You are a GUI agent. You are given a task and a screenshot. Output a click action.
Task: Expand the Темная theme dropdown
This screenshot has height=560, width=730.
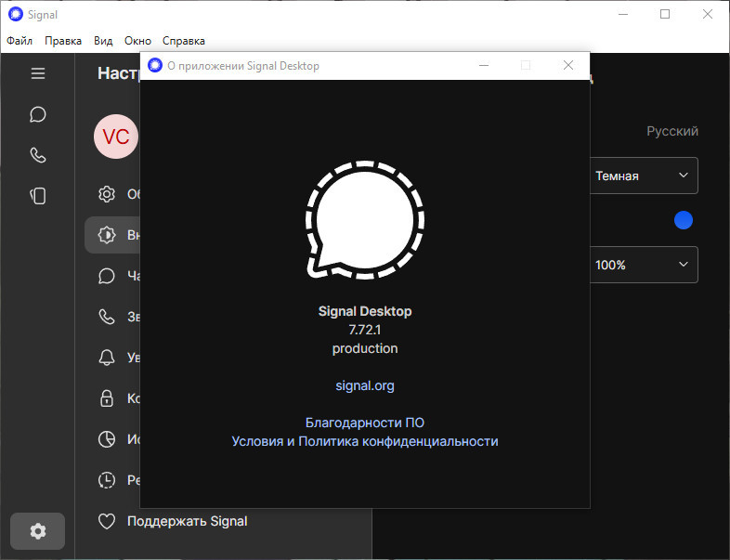coord(644,176)
